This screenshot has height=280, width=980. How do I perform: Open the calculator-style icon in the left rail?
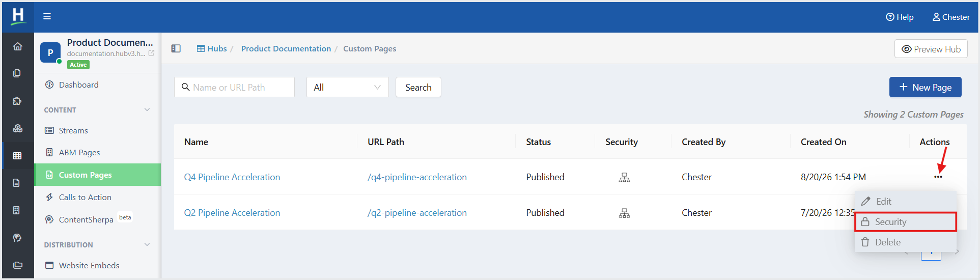point(16,210)
